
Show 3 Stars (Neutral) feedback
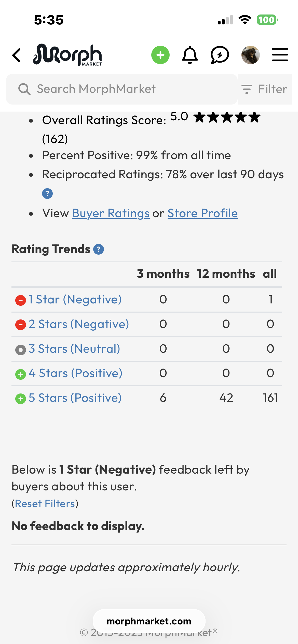click(74, 349)
